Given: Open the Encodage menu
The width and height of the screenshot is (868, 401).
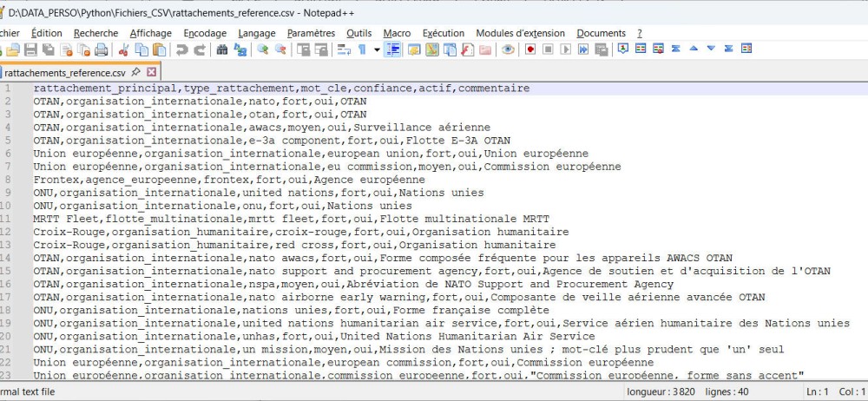Looking at the screenshot, I should point(205,33).
